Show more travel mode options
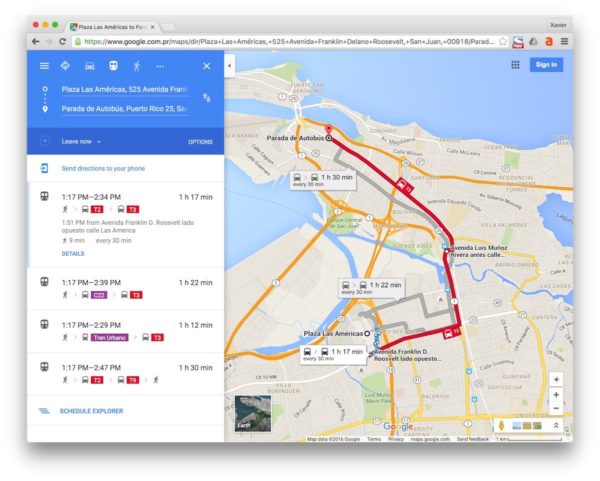Viewport: 600px width, 481px height. (160, 67)
